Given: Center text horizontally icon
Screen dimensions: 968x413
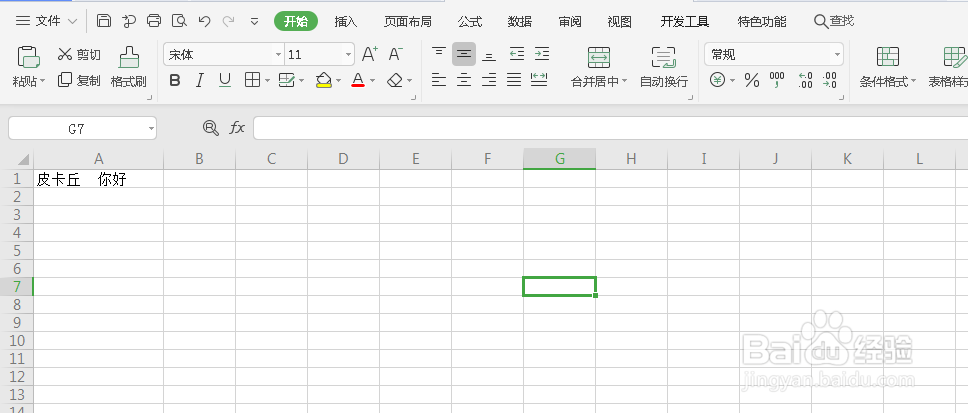Looking at the screenshot, I should point(464,80).
